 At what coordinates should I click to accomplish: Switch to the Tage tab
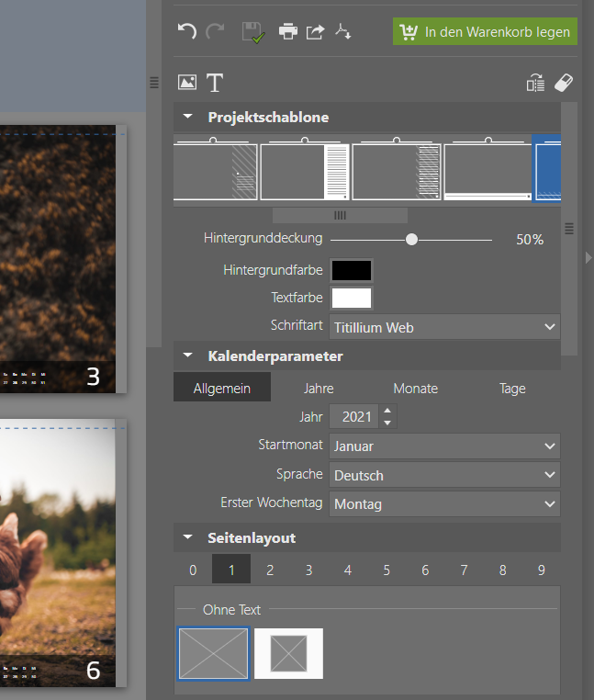tap(512, 389)
